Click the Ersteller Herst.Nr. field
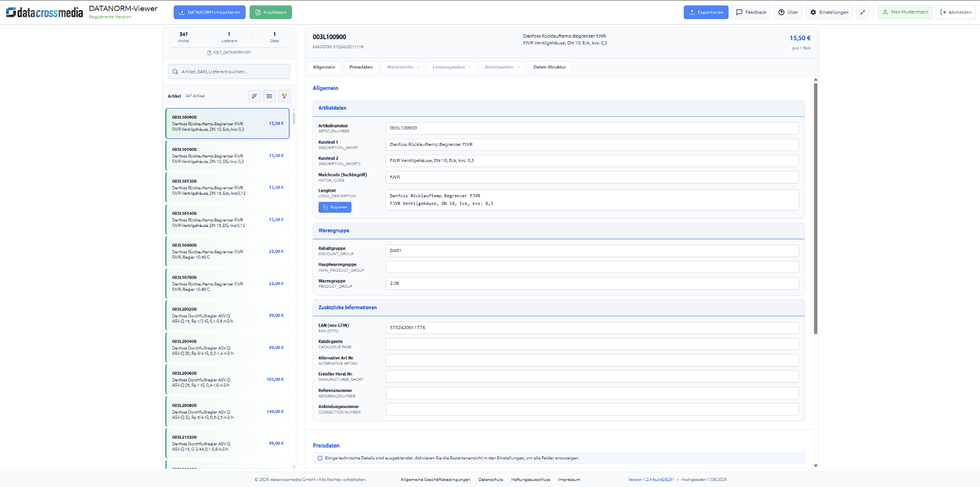Image resolution: width=980 pixels, height=487 pixels. (x=592, y=377)
